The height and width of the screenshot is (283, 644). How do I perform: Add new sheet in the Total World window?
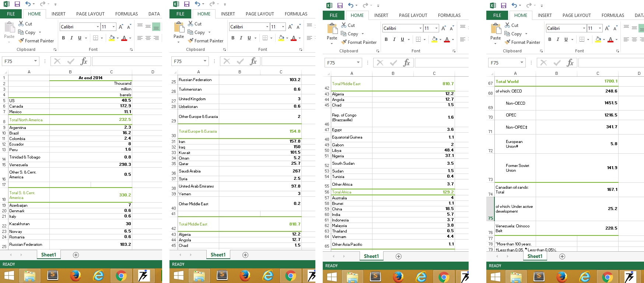point(562,256)
